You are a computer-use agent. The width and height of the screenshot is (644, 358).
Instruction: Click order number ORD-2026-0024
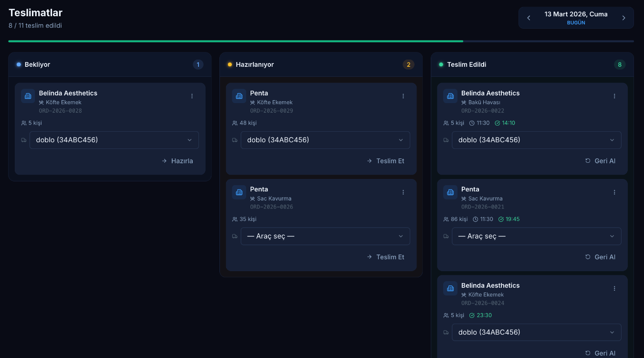pyautogui.click(x=483, y=303)
